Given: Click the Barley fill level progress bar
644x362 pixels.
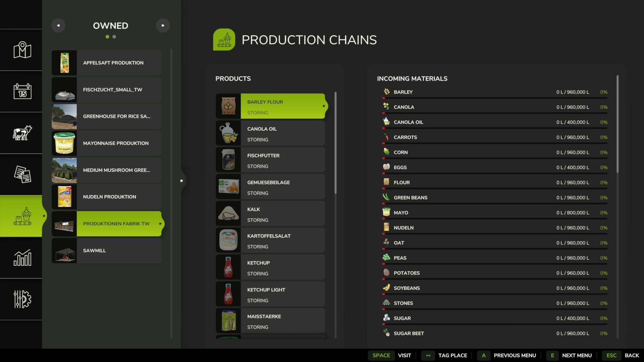Looking at the screenshot, I should tap(495, 98).
